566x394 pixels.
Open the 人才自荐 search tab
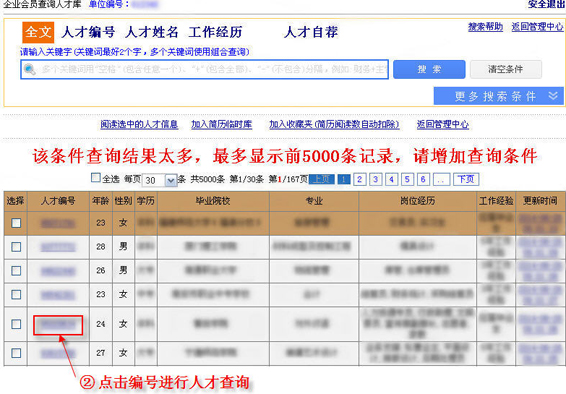coord(311,32)
